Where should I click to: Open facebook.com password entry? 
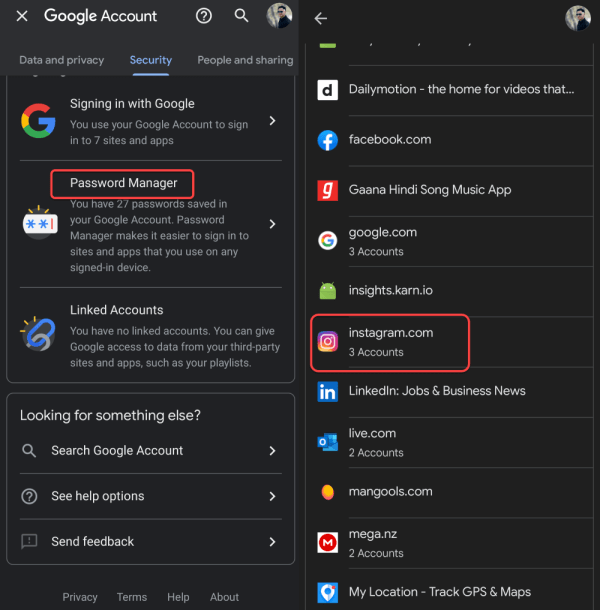coord(451,140)
